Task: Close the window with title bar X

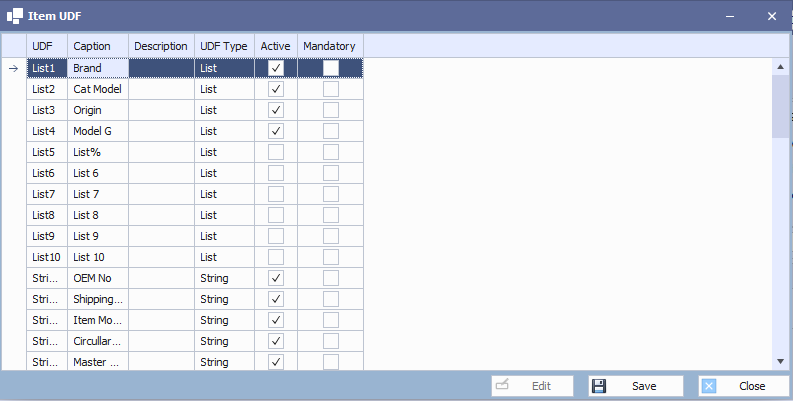Action: click(771, 17)
